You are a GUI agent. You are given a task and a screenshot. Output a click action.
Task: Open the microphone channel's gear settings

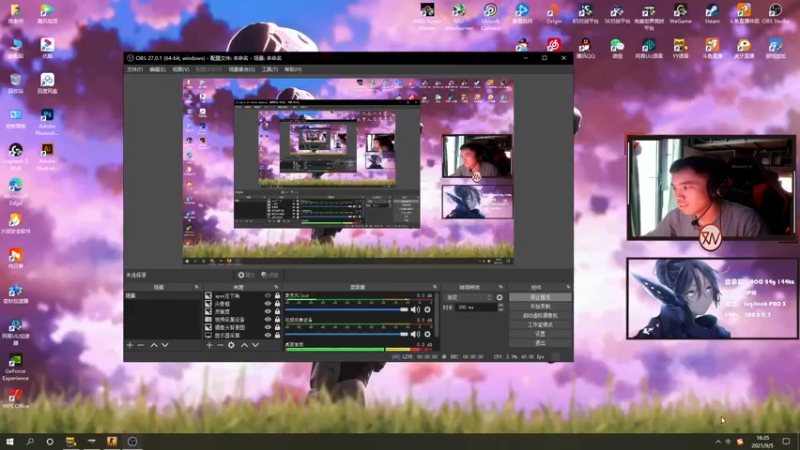click(428, 310)
